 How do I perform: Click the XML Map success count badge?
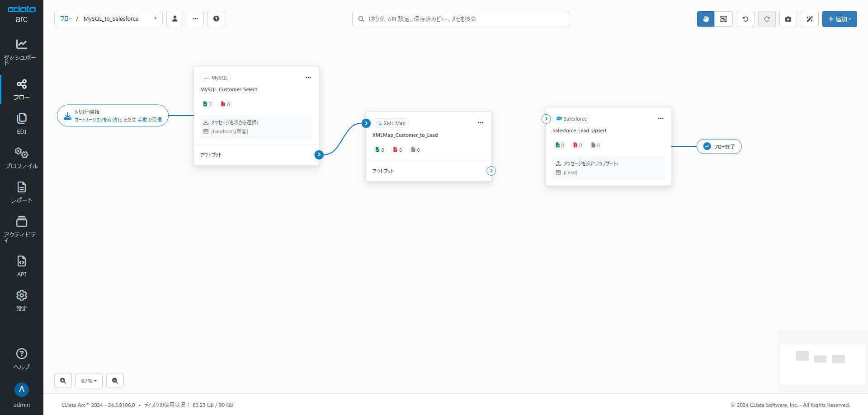pyautogui.click(x=380, y=150)
